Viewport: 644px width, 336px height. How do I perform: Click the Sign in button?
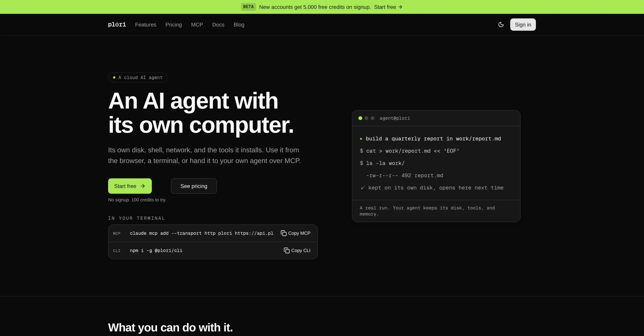click(x=523, y=25)
